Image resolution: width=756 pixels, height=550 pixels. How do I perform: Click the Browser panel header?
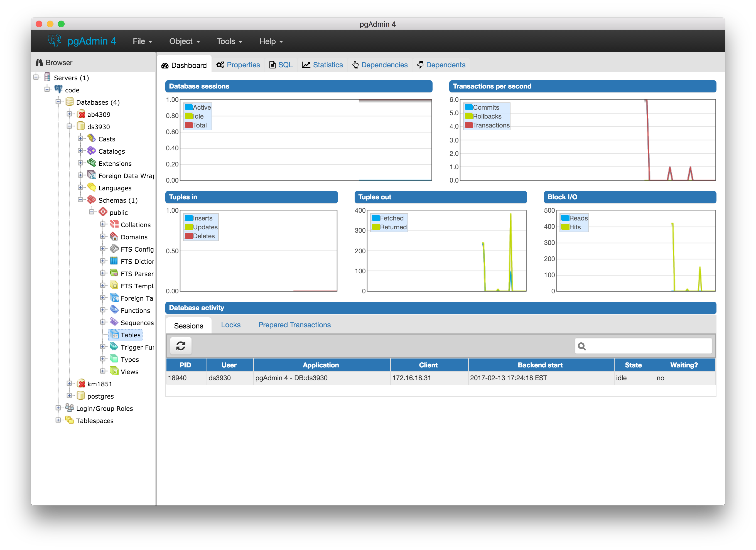coord(93,63)
